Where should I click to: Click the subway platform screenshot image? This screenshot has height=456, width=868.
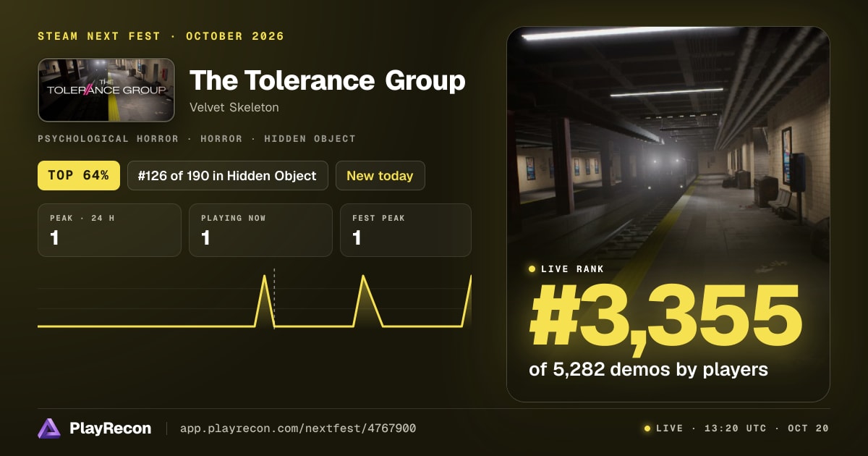(668, 214)
